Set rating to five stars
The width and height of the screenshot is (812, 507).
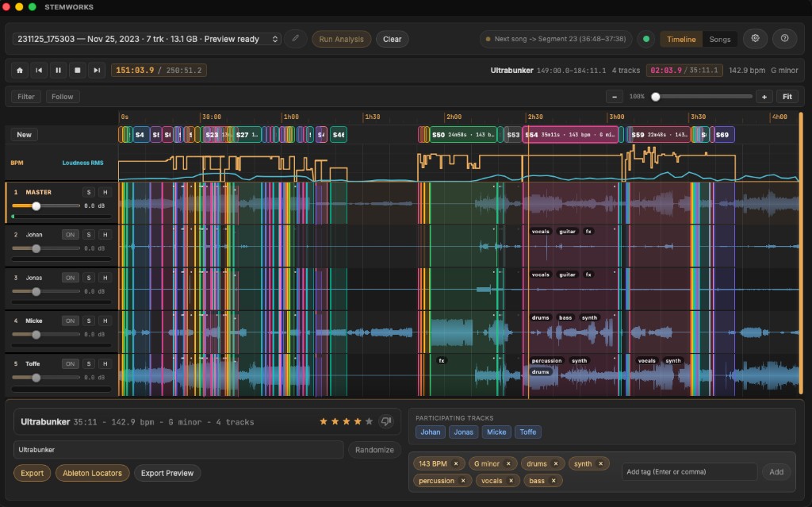click(x=369, y=421)
